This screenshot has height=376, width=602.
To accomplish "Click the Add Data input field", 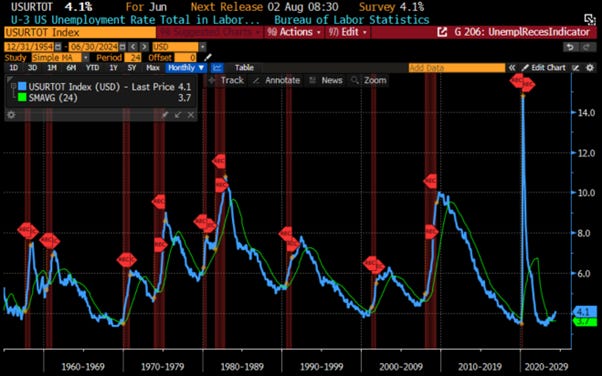I will [457, 68].
